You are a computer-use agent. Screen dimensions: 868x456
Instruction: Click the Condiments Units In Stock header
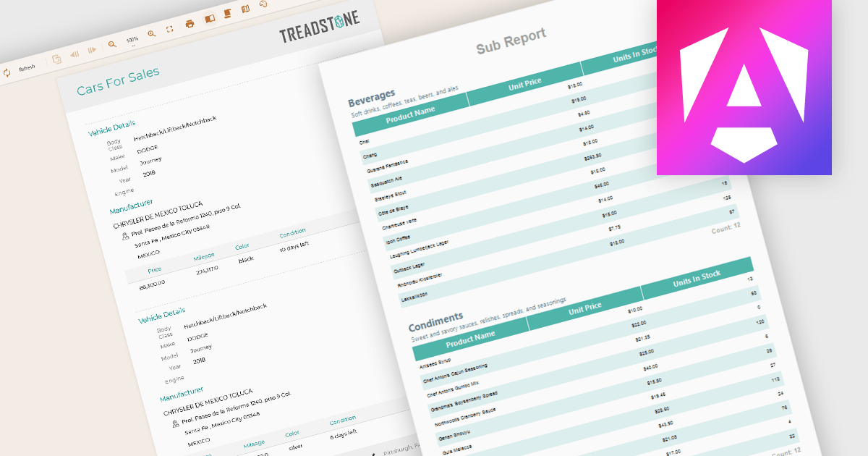(x=696, y=279)
